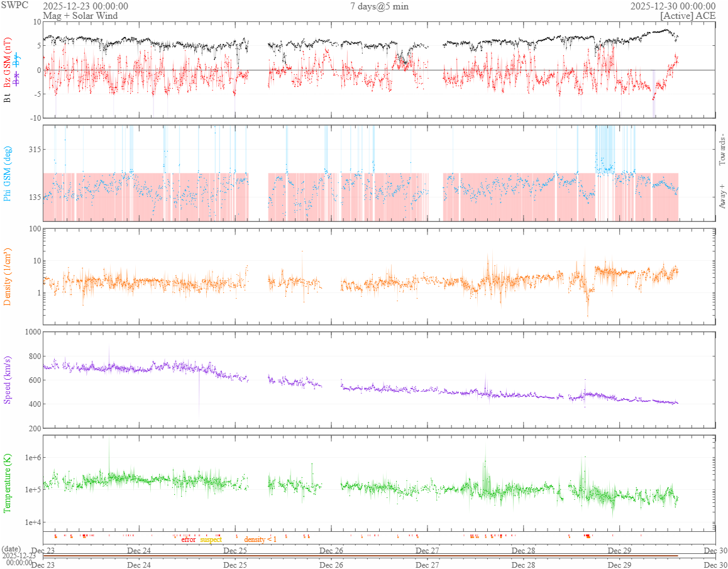
Task: Click the start time '2025-12-23 00:00:00' header
Action: click(85, 6)
